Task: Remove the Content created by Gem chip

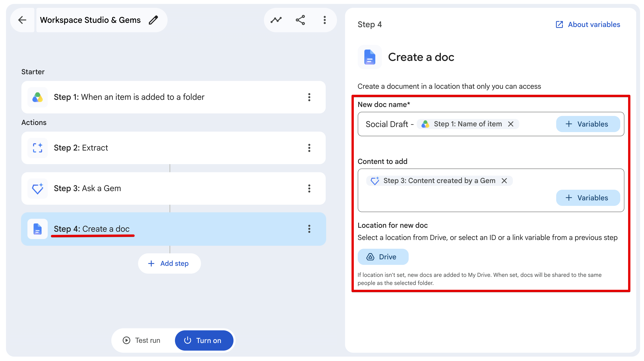Action: [x=504, y=181]
